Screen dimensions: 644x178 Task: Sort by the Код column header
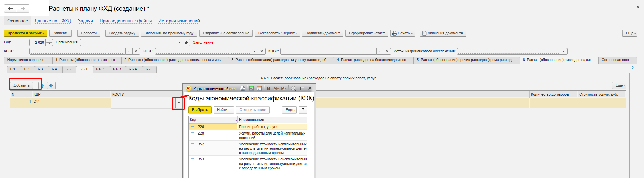coord(213,120)
